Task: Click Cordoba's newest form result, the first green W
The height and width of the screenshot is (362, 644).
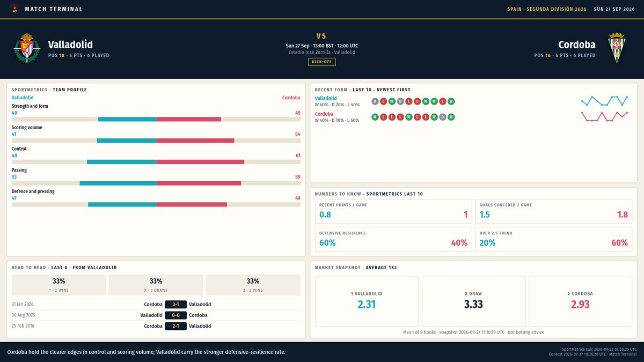Action: pos(375,117)
